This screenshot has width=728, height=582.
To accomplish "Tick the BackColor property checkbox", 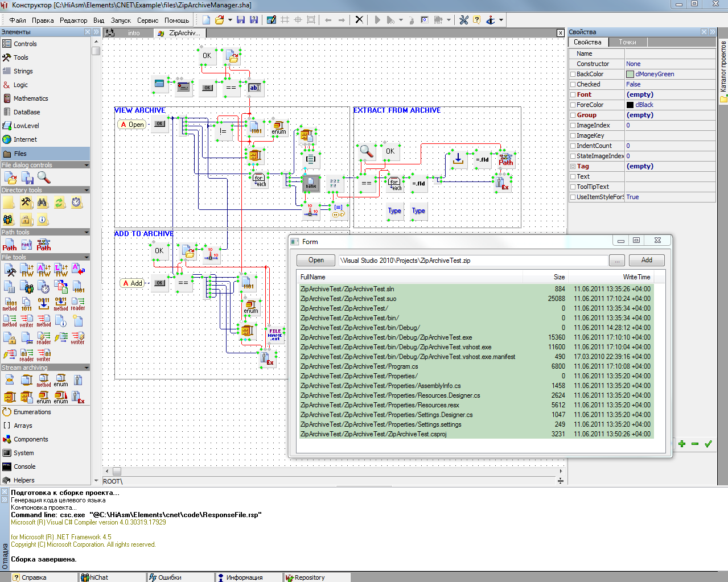I will [573, 75].
